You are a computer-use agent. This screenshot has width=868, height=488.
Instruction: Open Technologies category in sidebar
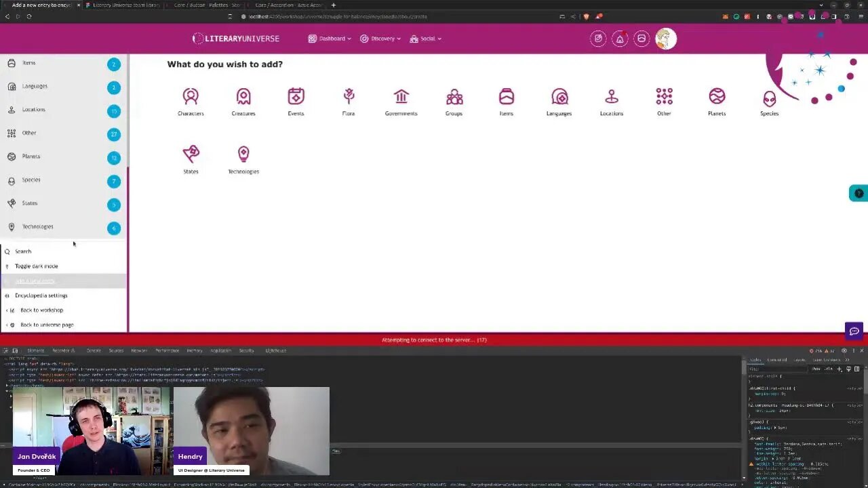tap(62, 226)
